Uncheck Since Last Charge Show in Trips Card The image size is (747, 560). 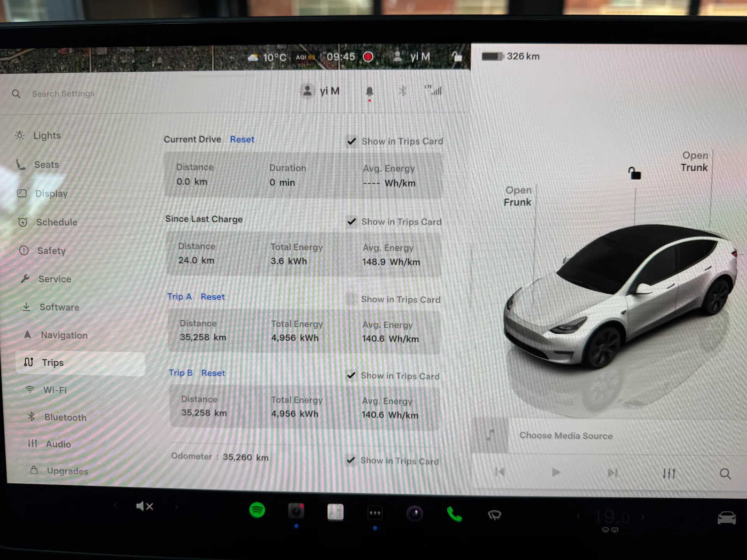[x=352, y=222]
